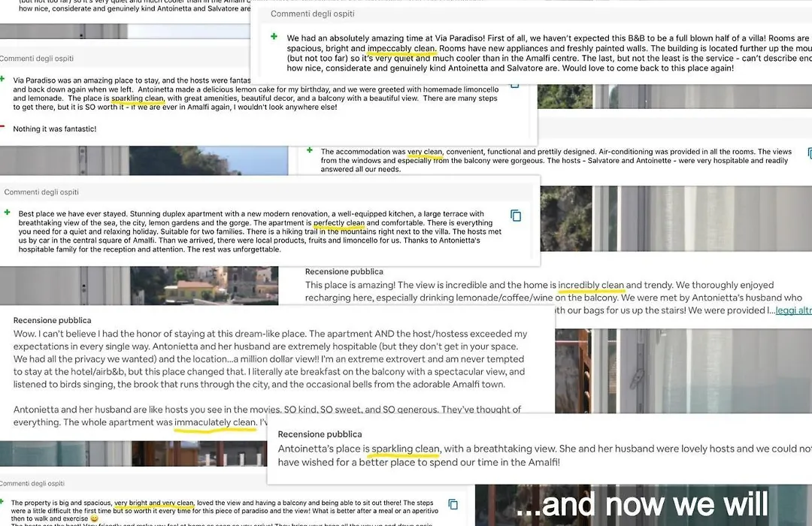Click underlined 'sparkling clean' in the Via Paradiso review
Viewport: 812px width, 526px height.
pos(138,98)
